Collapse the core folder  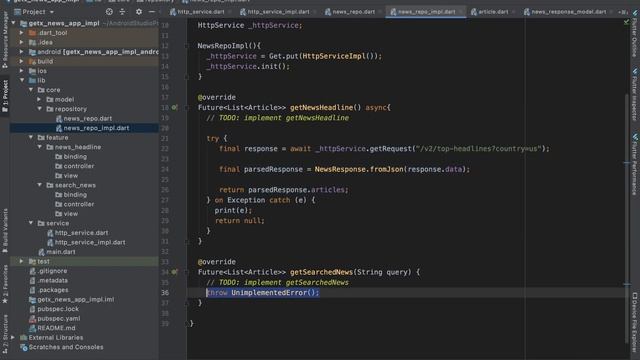pyautogui.click(x=31, y=90)
